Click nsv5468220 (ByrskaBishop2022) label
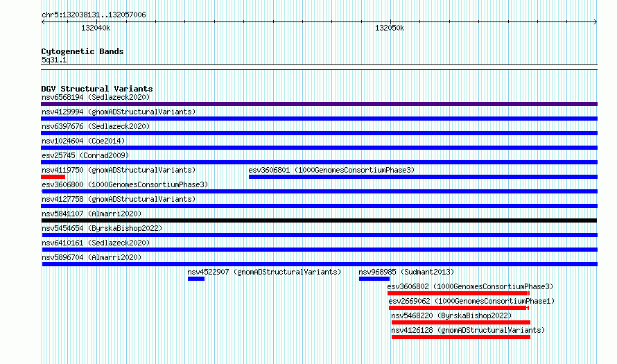 click(451, 315)
